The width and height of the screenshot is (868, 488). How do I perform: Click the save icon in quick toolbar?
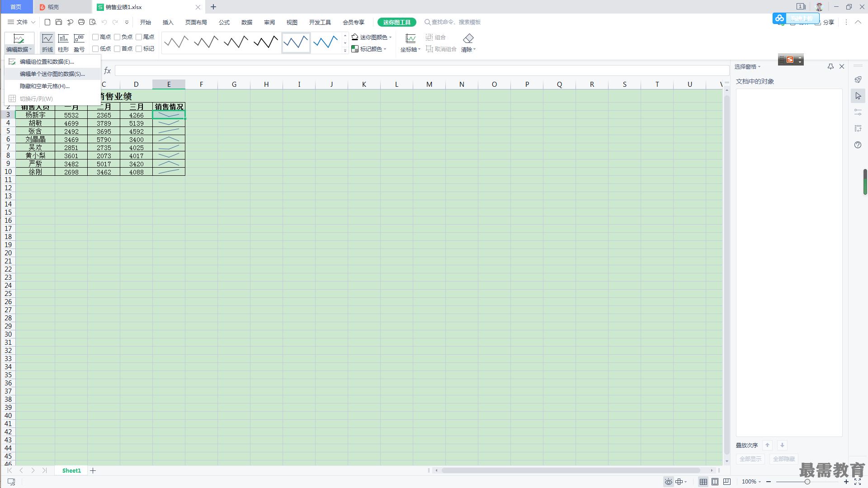59,22
